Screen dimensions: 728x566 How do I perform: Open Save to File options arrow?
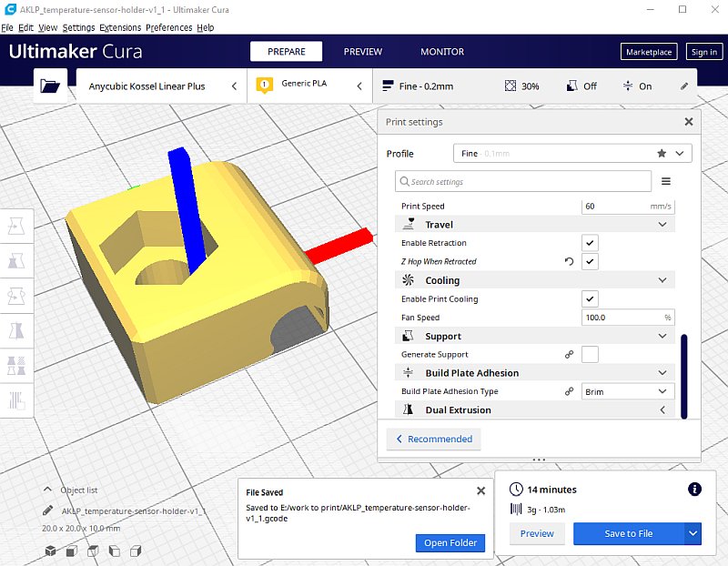(693, 533)
